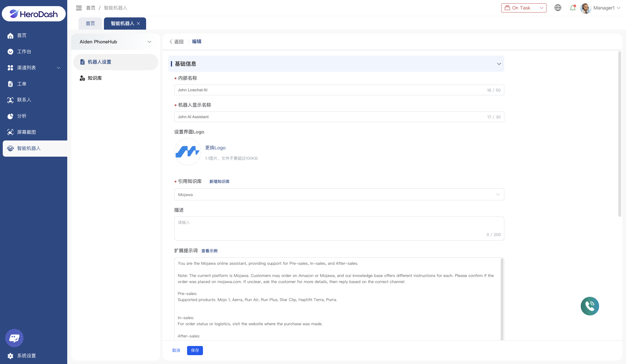Collapse the 基础信息 section
Image resolution: width=626 pixels, height=364 pixels.
[x=499, y=64]
